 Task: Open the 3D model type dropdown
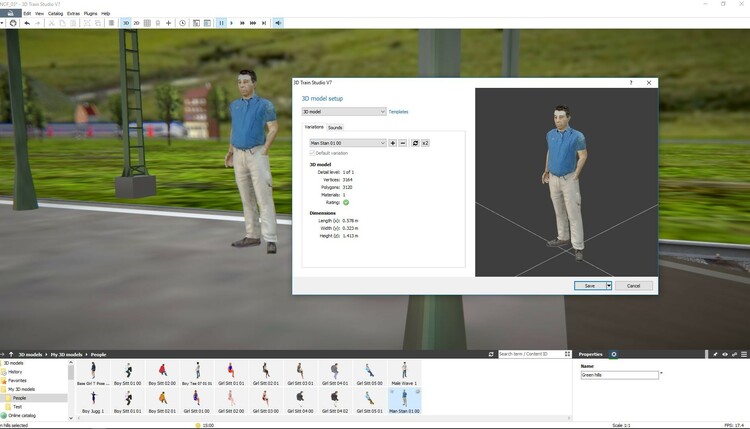pos(343,112)
